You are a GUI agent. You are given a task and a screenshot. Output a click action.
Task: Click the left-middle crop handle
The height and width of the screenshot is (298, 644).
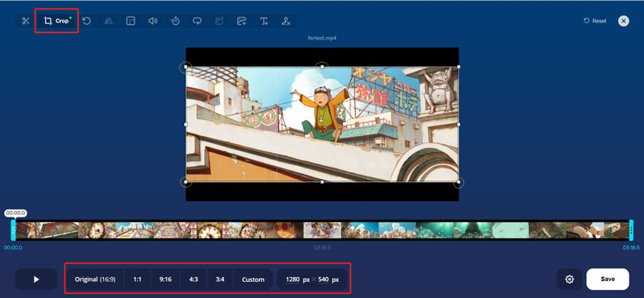pyautogui.click(x=186, y=124)
